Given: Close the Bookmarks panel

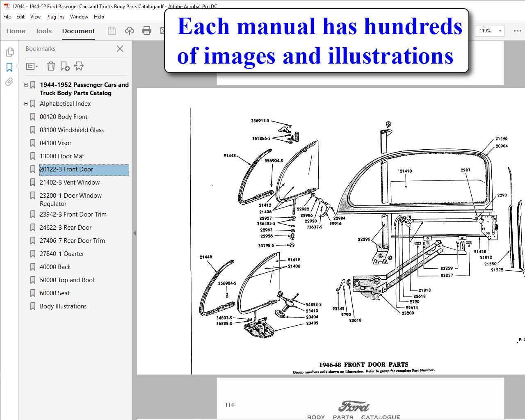Looking at the screenshot, I should (120, 48).
